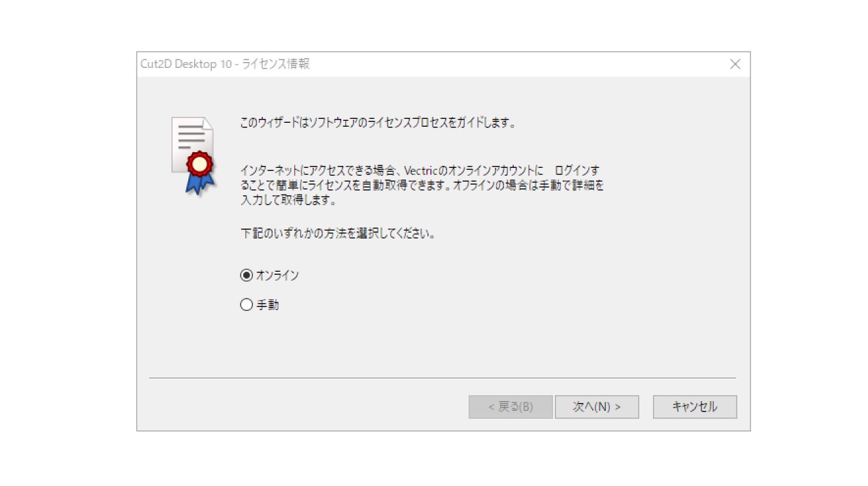Click the キャンセル button
The width and height of the screenshot is (868, 486).
tap(695, 406)
